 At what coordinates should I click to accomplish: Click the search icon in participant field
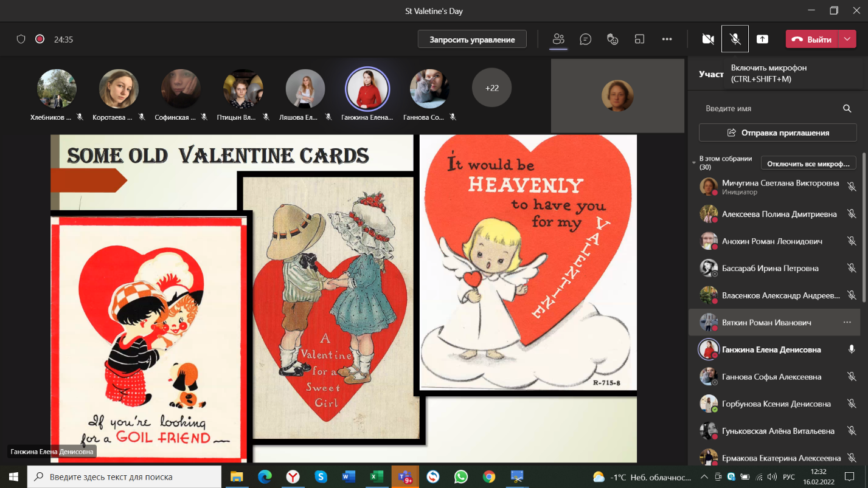847,109
